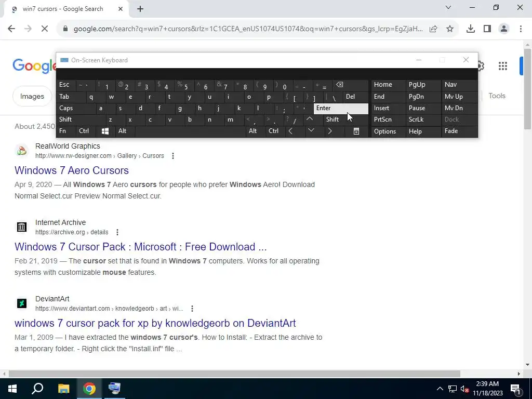This screenshot has height=399, width=532.
Task: Click the URL in the address bar
Action: coord(248,29)
